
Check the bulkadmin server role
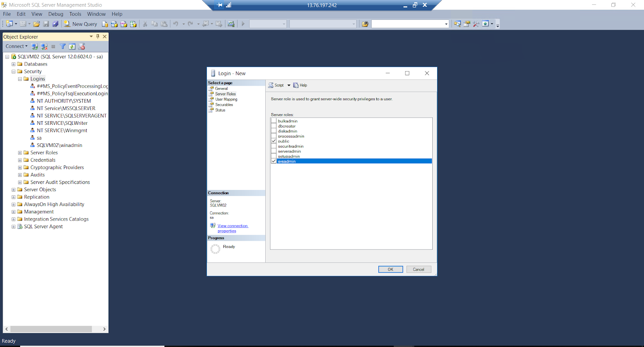(x=274, y=121)
